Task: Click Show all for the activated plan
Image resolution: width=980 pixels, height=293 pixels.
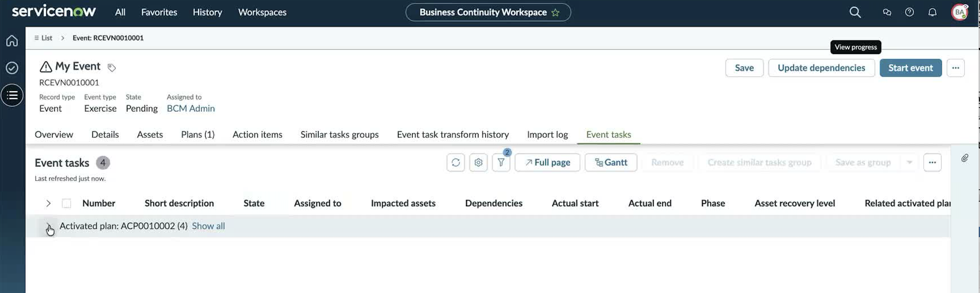Action: 208,226
